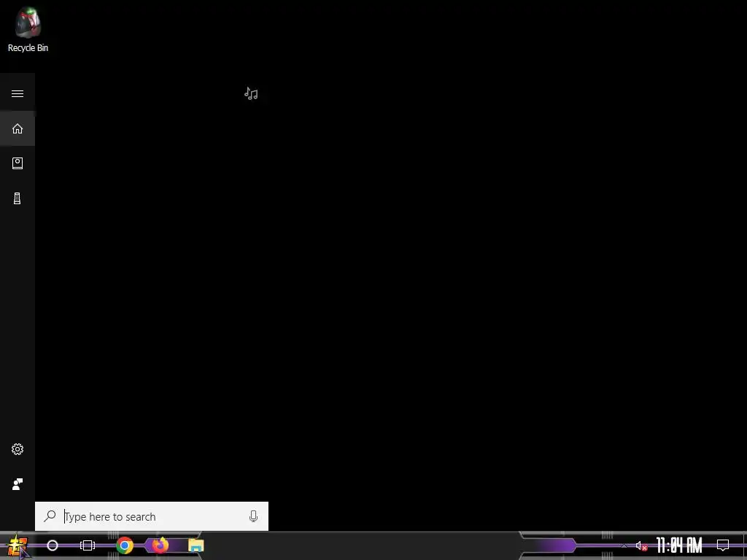The width and height of the screenshot is (747, 560).
Task: Launch Firefox from the taskbar
Action: tap(160, 545)
